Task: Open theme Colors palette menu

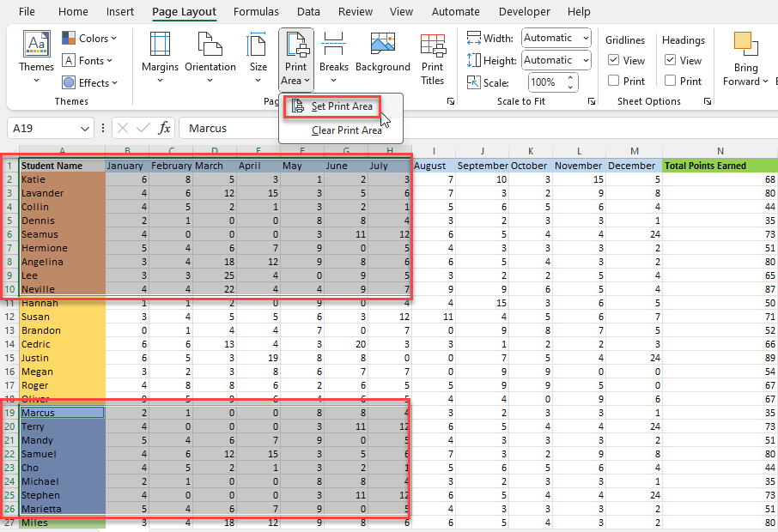Action: (90, 38)
